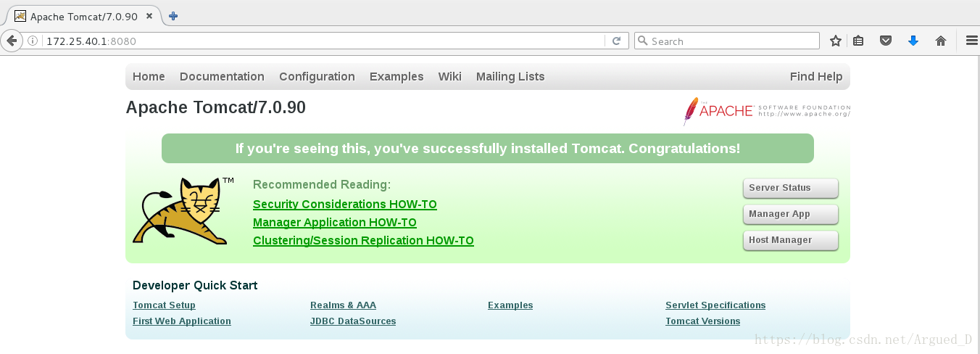Click the green Congratulations banner
Viewport: 980px width, 354px height.
tap(488, 149)
